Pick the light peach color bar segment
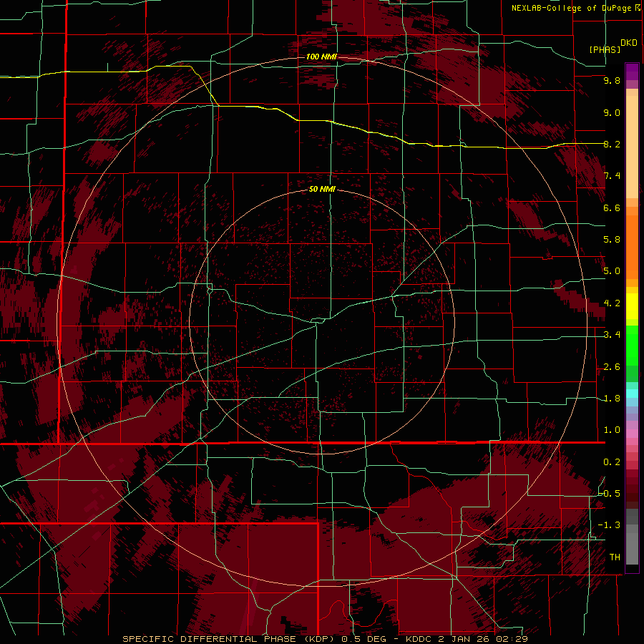The height and width of the screenshot is (644, 644). pos(632,147)
